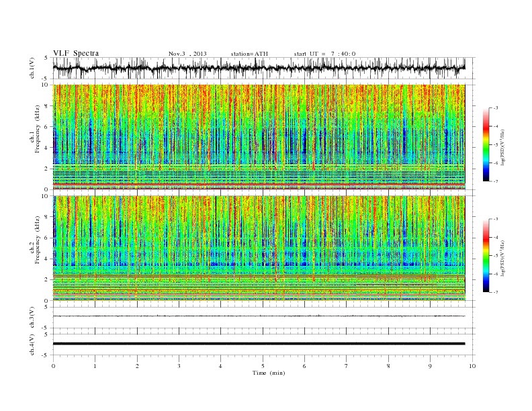Click the "-7" label on ch.2 color bar
Screen dimensions: 532x411
point(496,292)
